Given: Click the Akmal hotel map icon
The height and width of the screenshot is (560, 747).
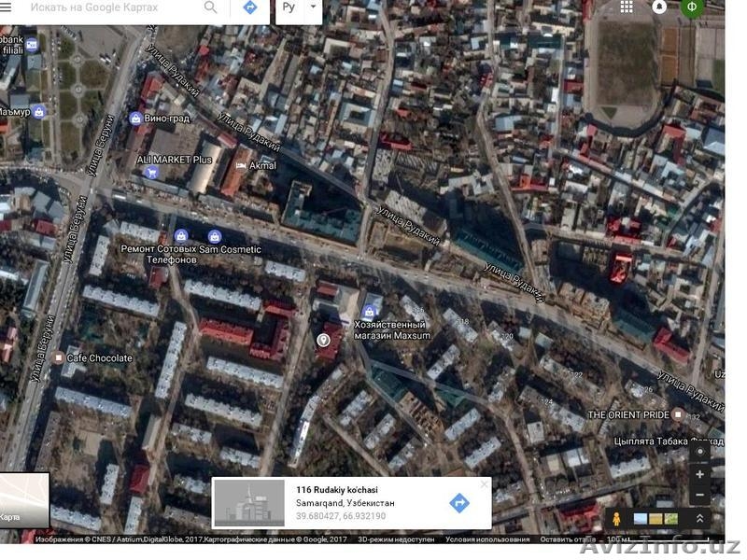Looking at the screenshot, I should click(x=242, y=165).
